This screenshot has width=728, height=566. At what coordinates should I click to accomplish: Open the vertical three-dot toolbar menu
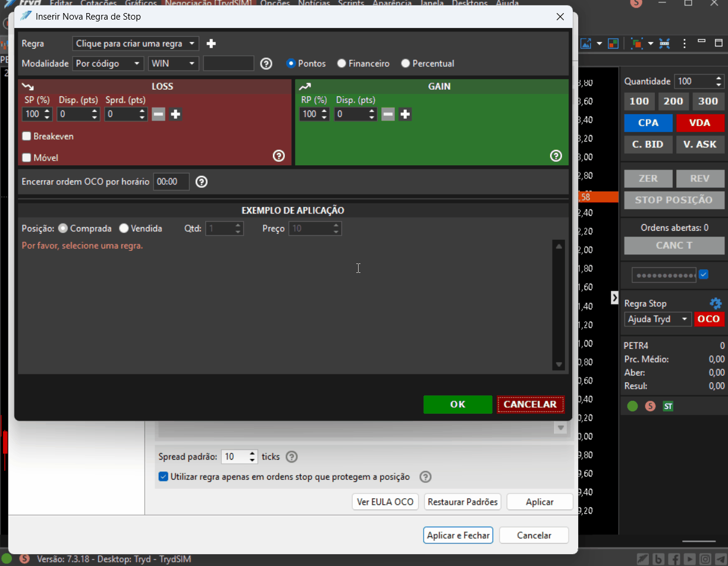685,44
